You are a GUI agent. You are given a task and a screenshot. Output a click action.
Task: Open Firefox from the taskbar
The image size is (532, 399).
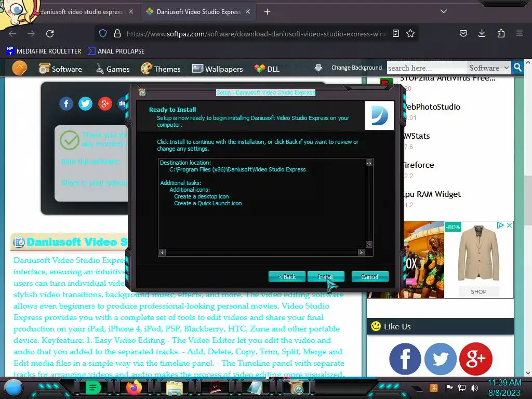134,388
